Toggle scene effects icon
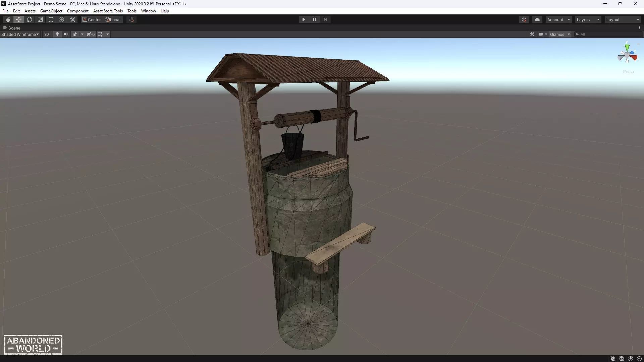Viewport: 644px width, 362px height. [75, 34]
